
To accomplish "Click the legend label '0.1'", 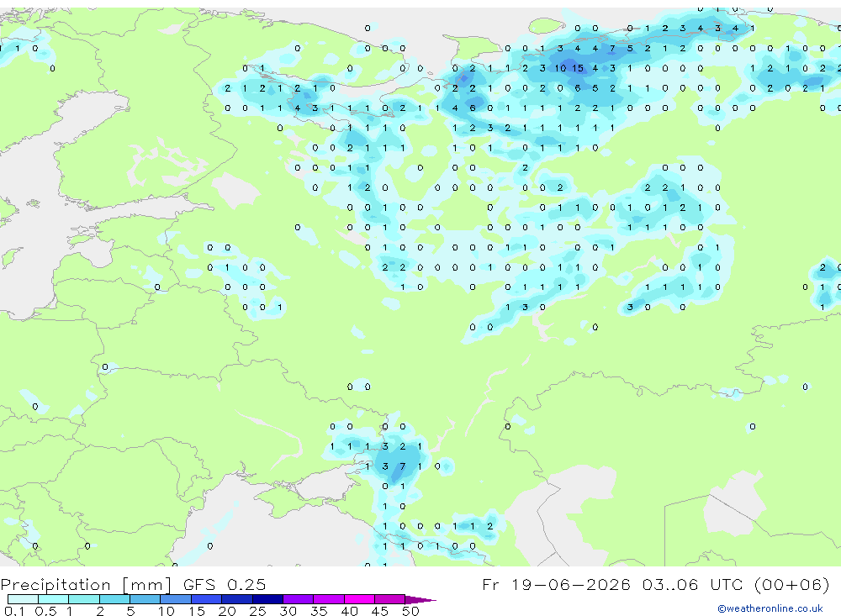I will coord(14,611).
